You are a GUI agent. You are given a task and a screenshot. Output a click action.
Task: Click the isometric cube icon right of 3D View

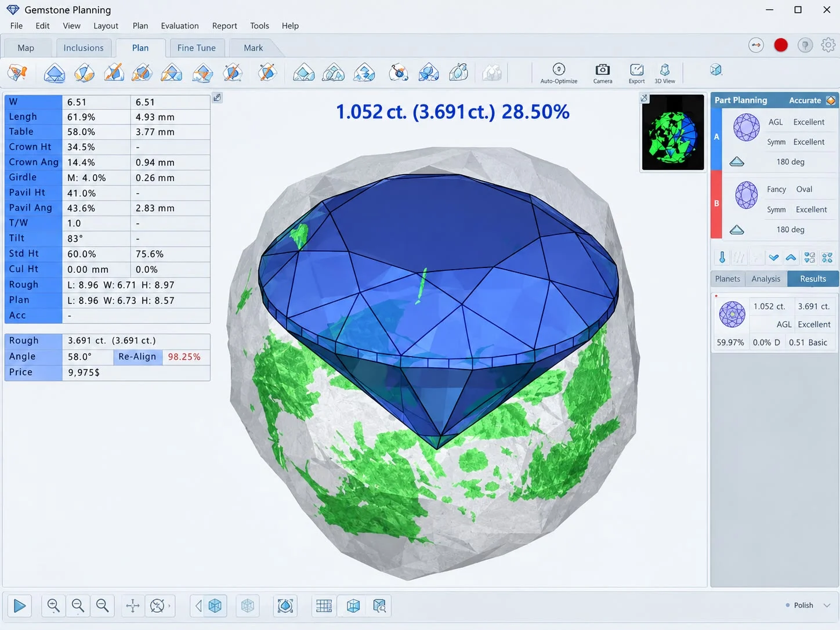click(x=716, y=70)
